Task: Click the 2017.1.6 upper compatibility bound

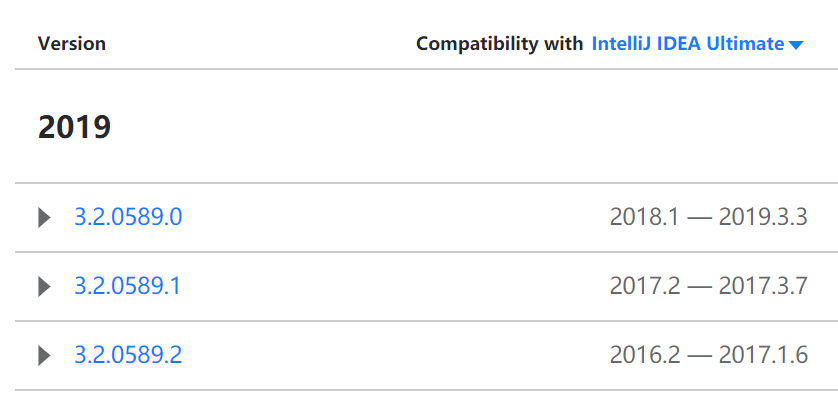Action: click(763, 355)
